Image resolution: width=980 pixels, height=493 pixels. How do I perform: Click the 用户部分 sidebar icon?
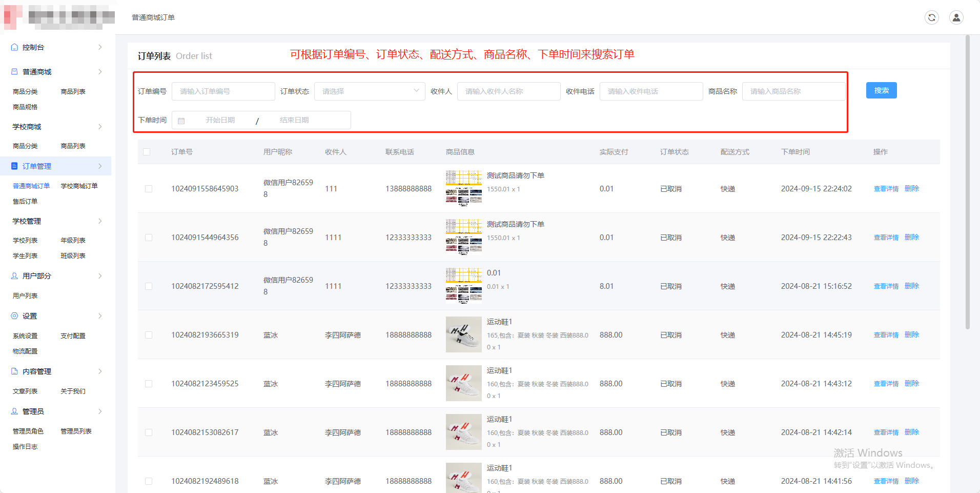(14, 276)
